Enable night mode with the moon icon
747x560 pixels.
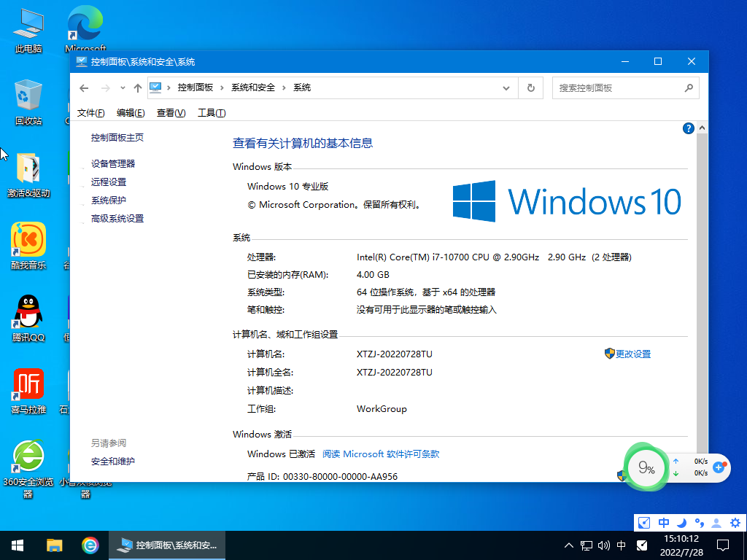pos(681,523)
